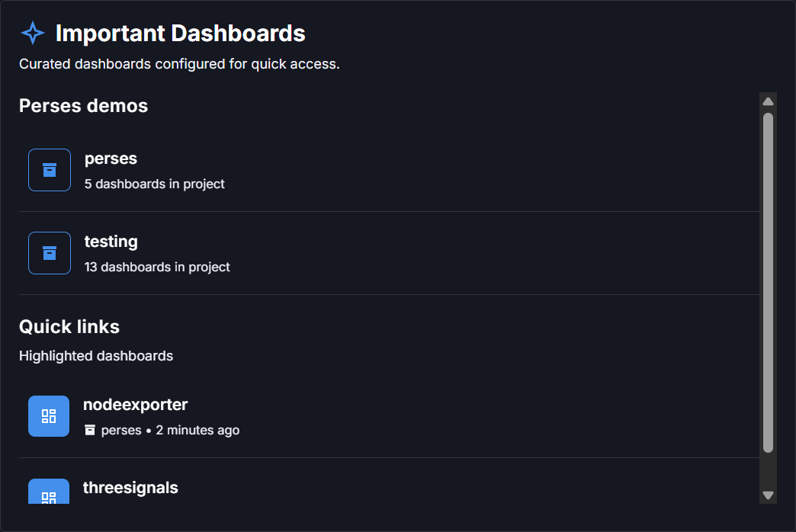Click the nodeexporter dashboard grid icon
796x532 pixels.
49,416
